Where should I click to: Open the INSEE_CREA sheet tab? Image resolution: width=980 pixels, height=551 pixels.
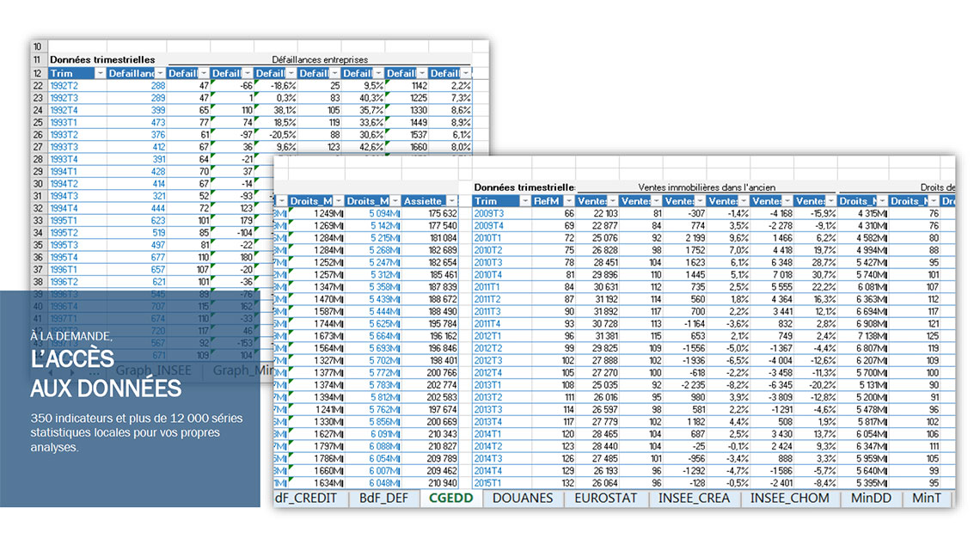pyautogui.click(x=695, y=498)
